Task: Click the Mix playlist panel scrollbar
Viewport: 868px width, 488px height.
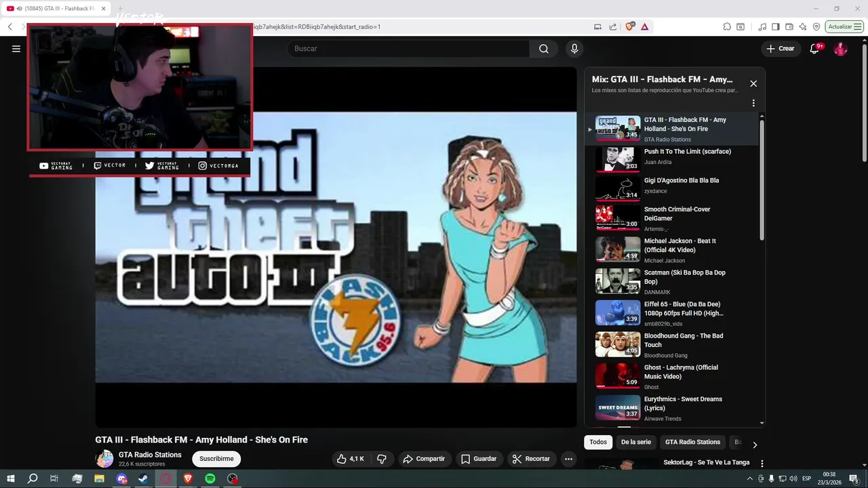Action: pos(762,180)
